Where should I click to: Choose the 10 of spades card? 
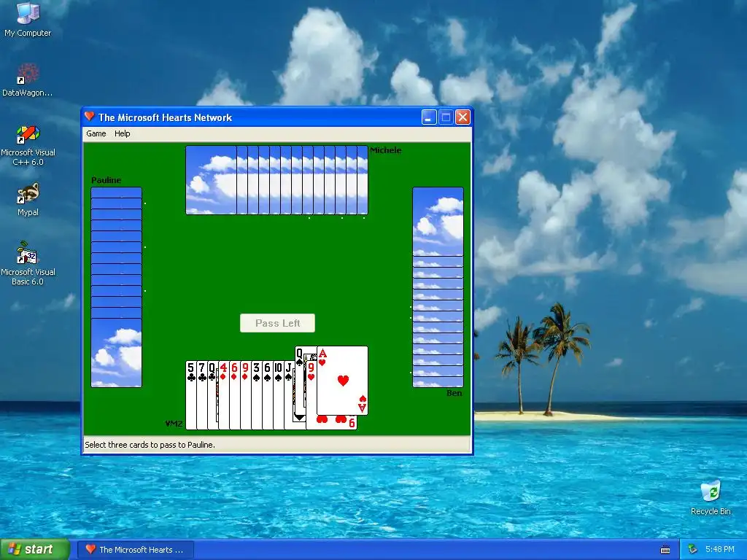[278, 395]
